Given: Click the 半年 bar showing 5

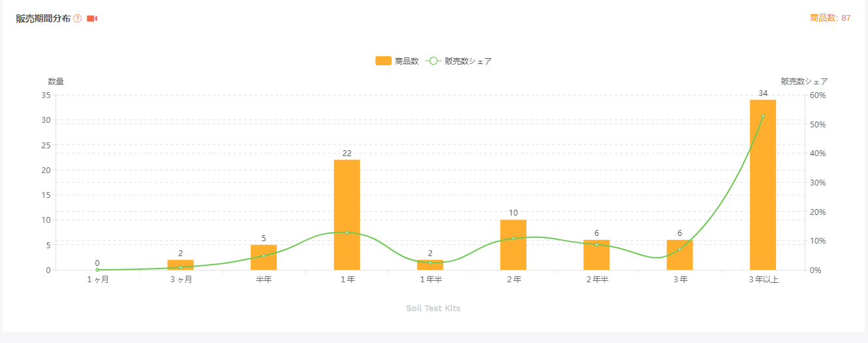Looking at the screenshot, I should 264,257.
